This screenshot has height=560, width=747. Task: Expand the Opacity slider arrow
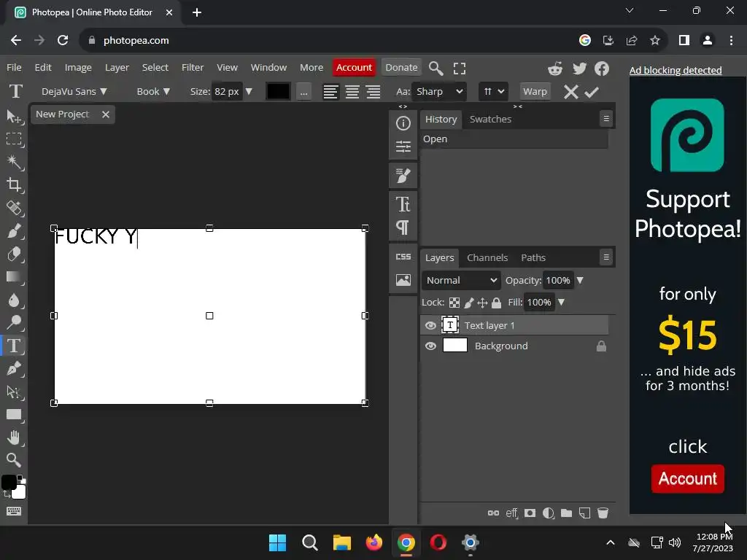coord(580,281)
